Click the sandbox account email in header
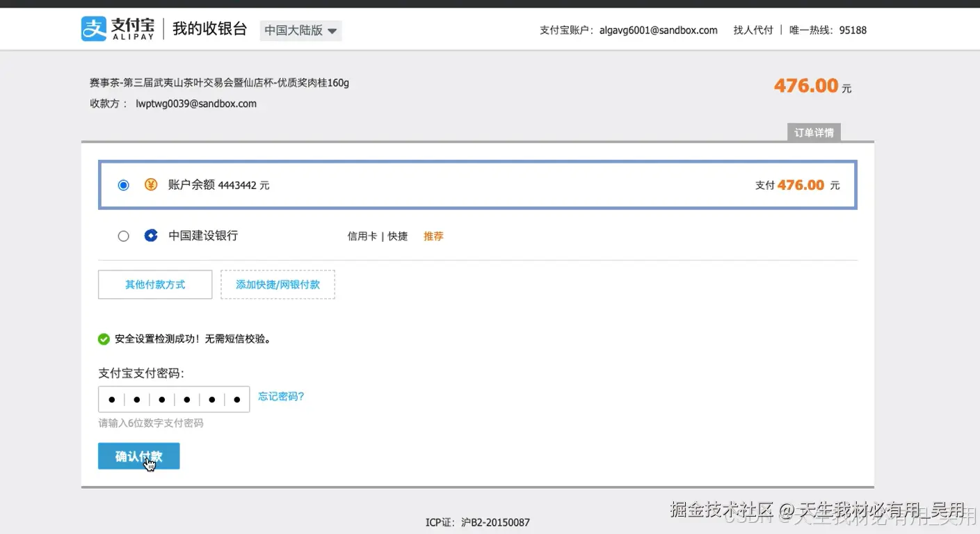Image resolution: width=980 pixels, height=534 pixels. [658, 30]
